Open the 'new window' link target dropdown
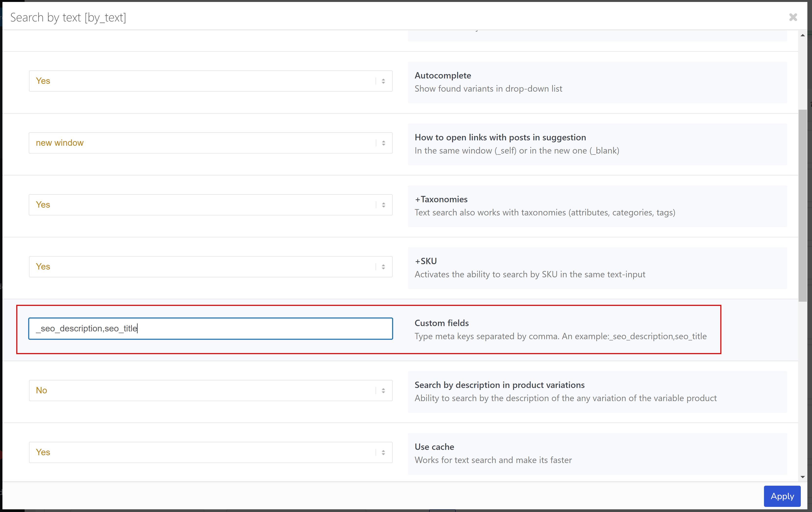Viewport: 812px width, 512px height. (210, 143)
